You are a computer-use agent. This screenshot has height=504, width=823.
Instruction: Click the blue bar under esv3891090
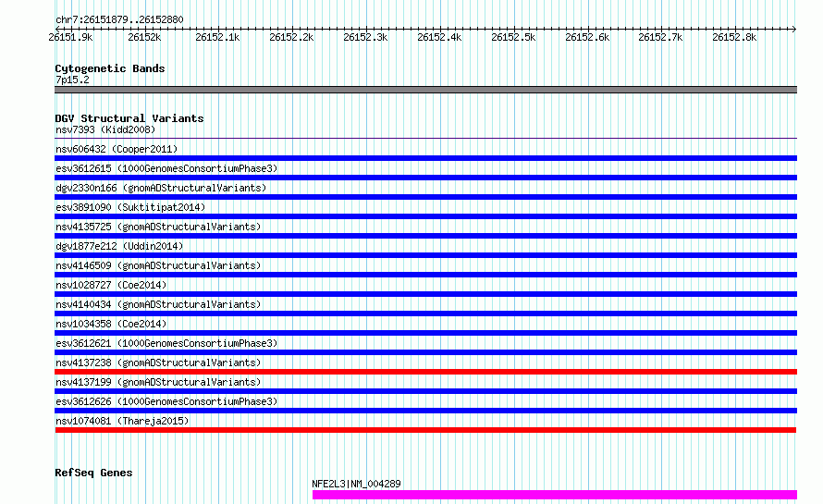[x=425, y=216]
